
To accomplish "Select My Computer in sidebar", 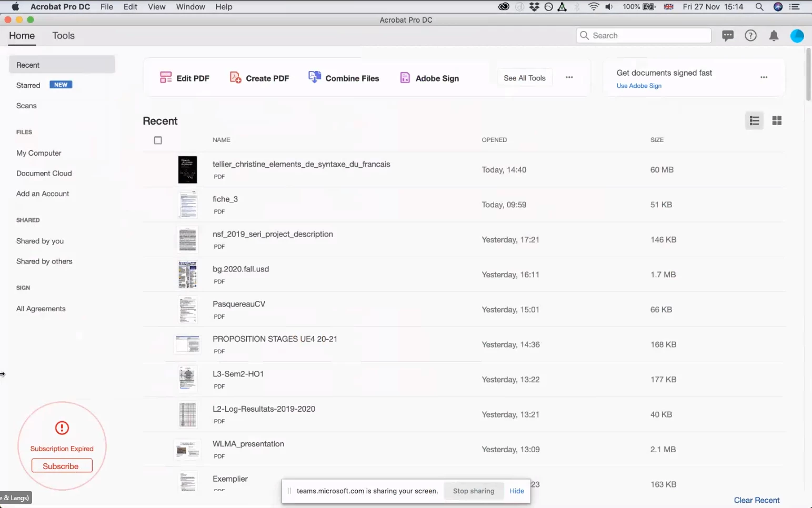I will tap(39, 153).
